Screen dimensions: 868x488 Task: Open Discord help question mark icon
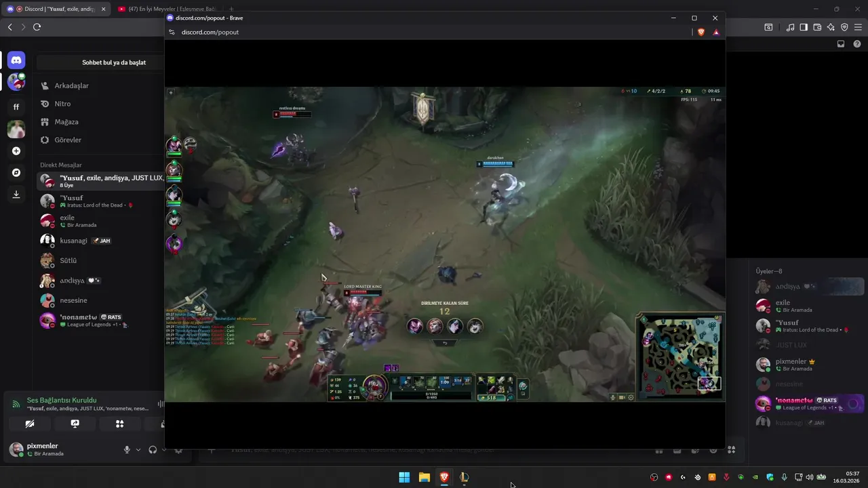click(x=857, y=44)
